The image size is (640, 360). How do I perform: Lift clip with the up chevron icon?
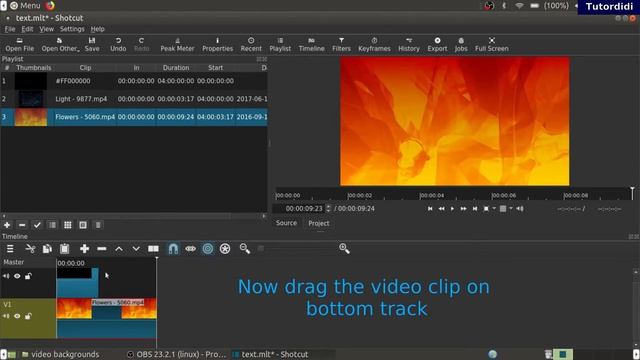119,249
